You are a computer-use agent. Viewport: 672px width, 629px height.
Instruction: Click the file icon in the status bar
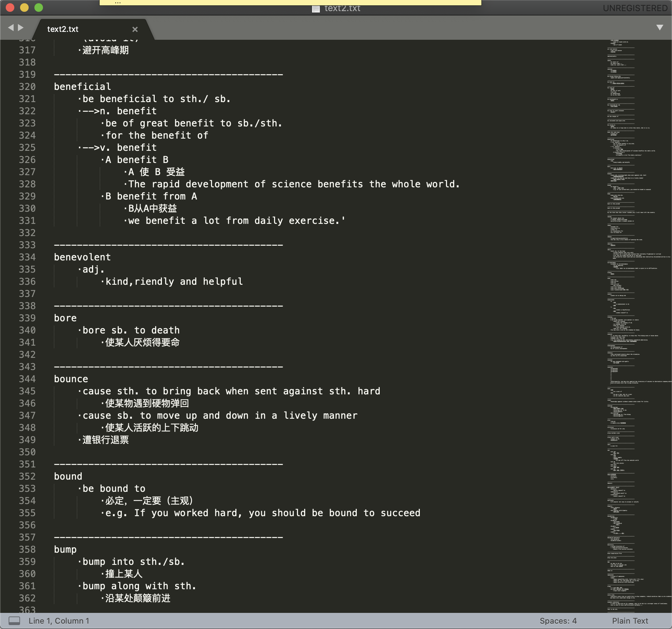click(x=14, y=620)
